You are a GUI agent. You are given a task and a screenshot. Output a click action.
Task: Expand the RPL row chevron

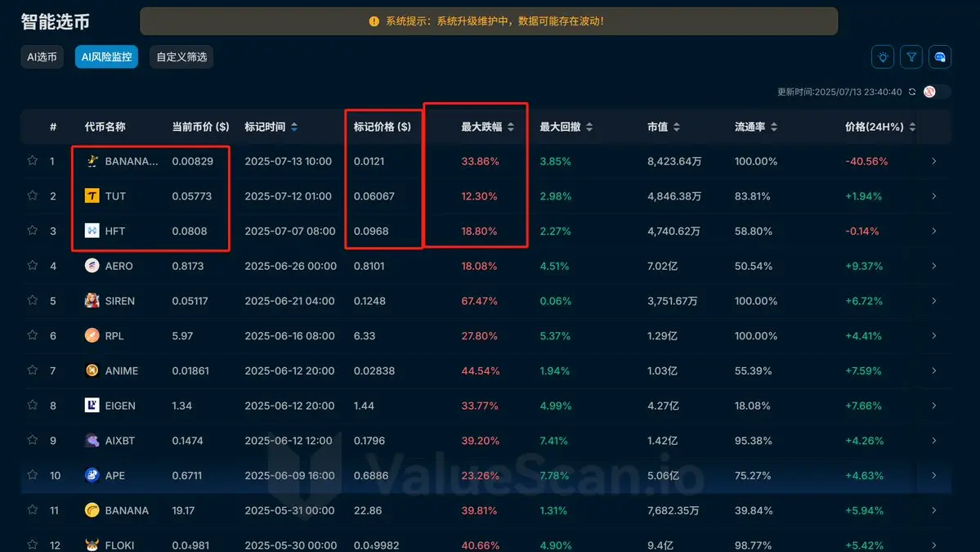[x=933, y=336]
